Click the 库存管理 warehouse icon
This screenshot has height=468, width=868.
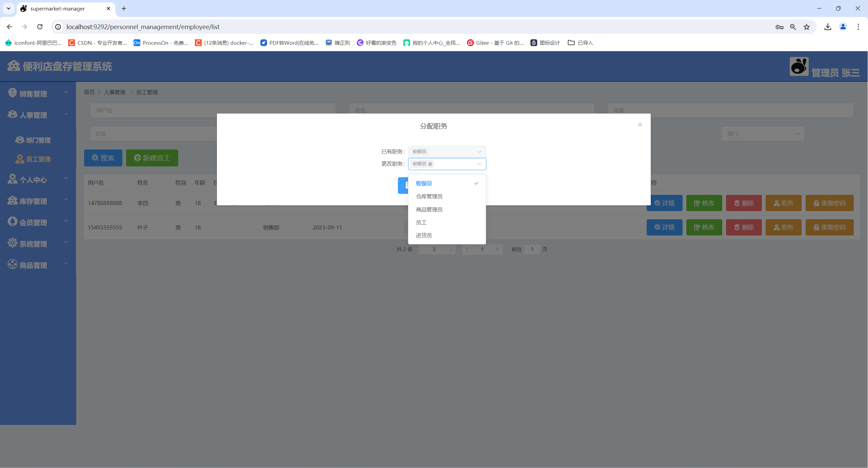[13, 200]
